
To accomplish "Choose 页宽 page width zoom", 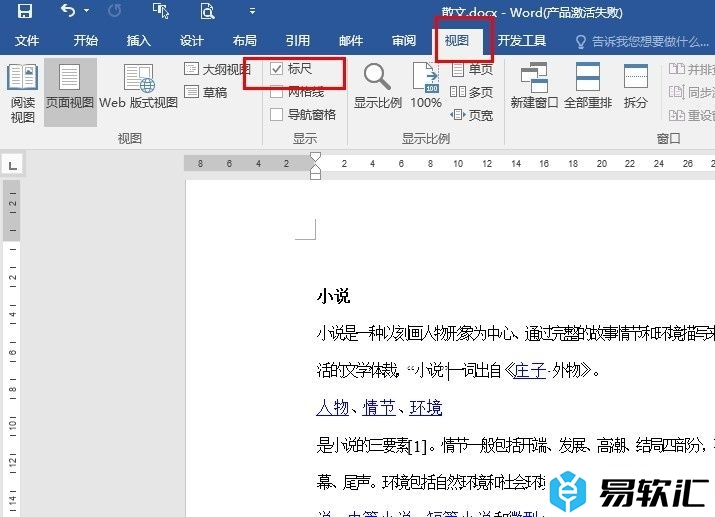I will 472,115.
